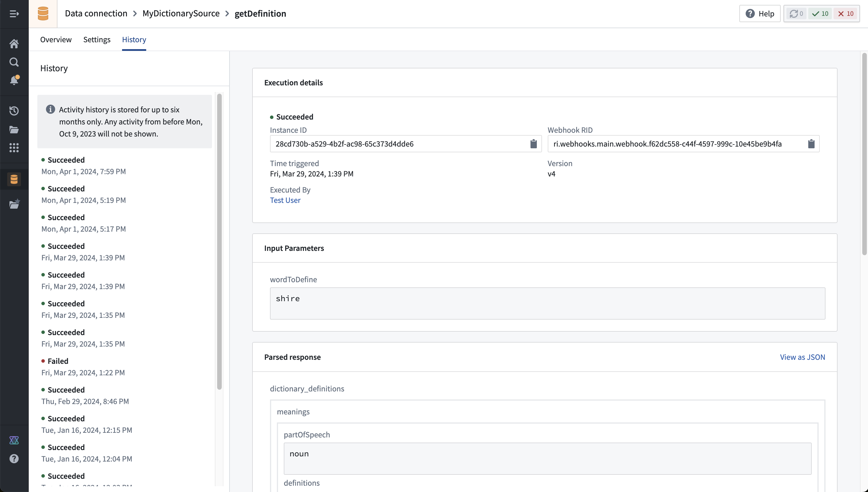Image resolution: width=868 pixels, height=492 pixels.
Task: Open the Test User profile link
Action: (285, 200)
